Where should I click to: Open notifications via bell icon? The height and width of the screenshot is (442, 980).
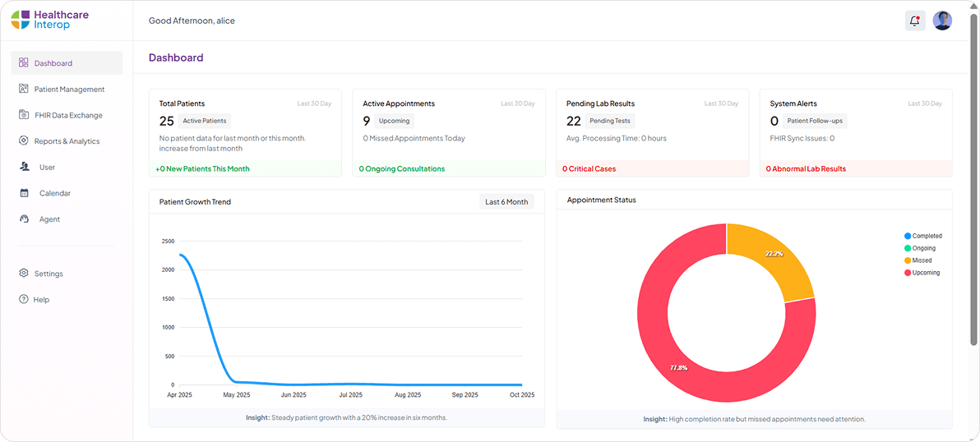pos(915,21)
